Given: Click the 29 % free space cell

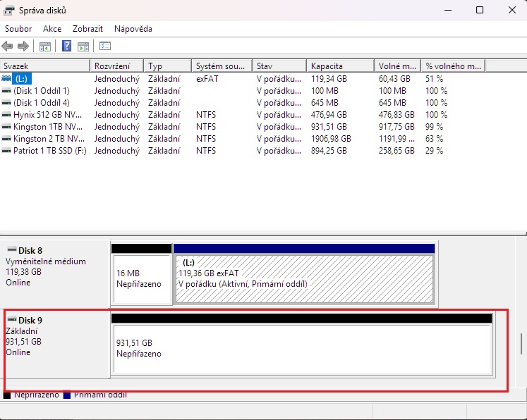Looking at the screenshot, I should [x=435, y=151].
